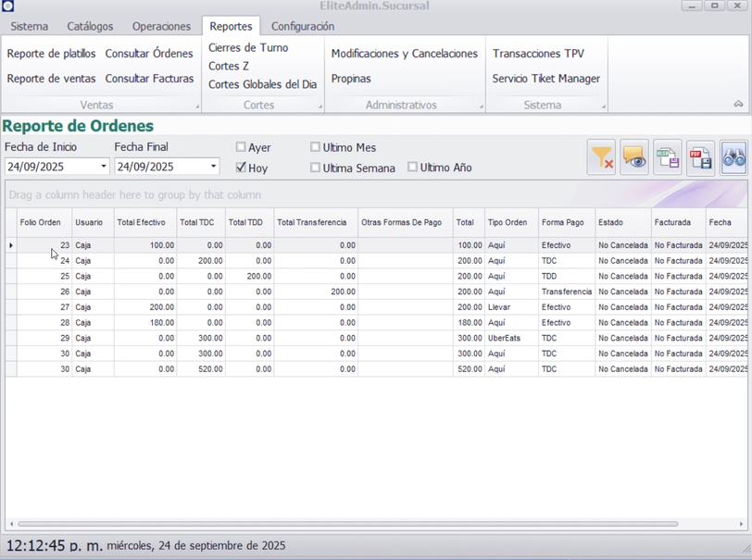Click the horizontal scrollbar under the grid

click(x=343, y=524)
